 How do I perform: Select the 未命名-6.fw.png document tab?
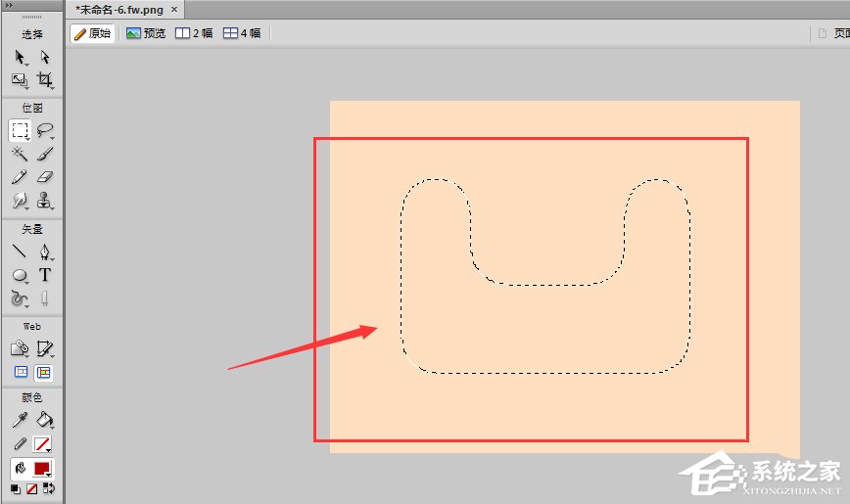coord(119,9)
